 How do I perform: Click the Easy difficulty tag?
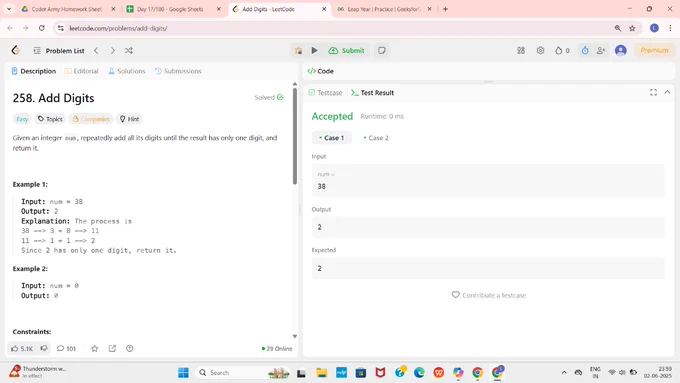[x=22, y=119]
